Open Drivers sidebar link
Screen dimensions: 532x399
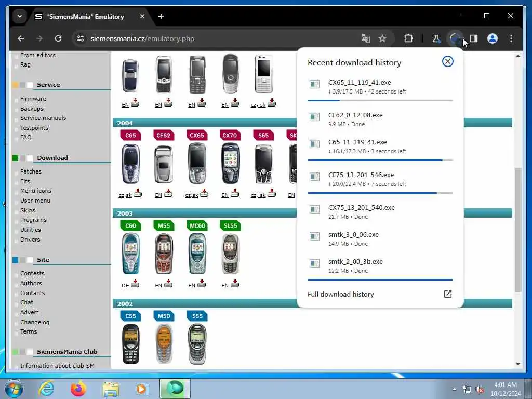click(x=30, y=240)
